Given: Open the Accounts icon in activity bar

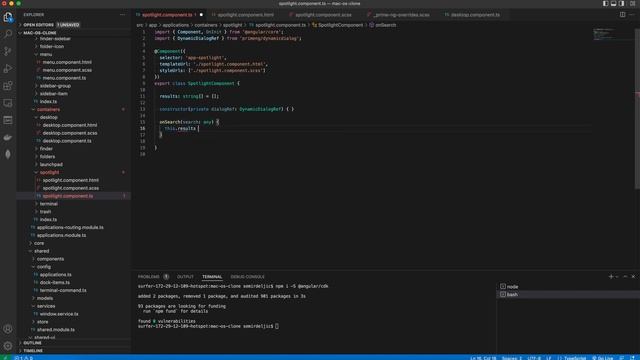Looking at the screenshot, I should pyautogui.click(x=8, y=329).
